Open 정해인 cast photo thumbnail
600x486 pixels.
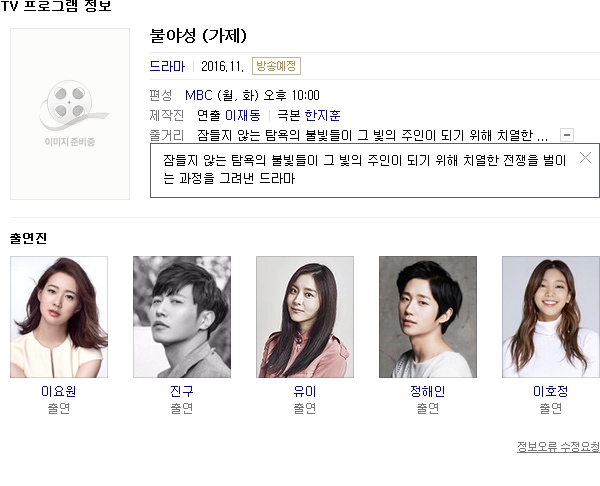[x=428, y=317]
